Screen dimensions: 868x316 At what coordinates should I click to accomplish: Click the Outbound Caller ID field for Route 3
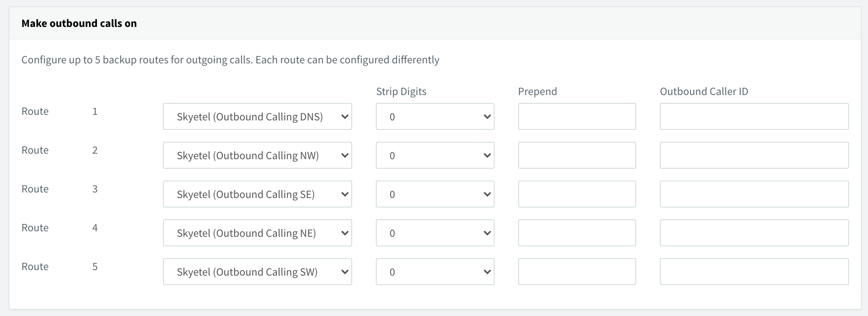coord(754,194)
